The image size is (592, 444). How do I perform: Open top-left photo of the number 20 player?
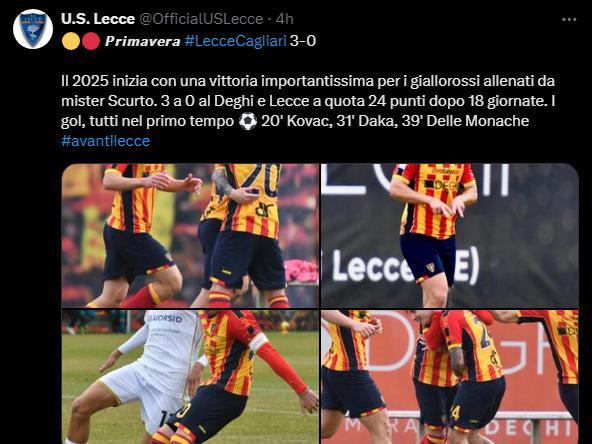coord(190,236)
